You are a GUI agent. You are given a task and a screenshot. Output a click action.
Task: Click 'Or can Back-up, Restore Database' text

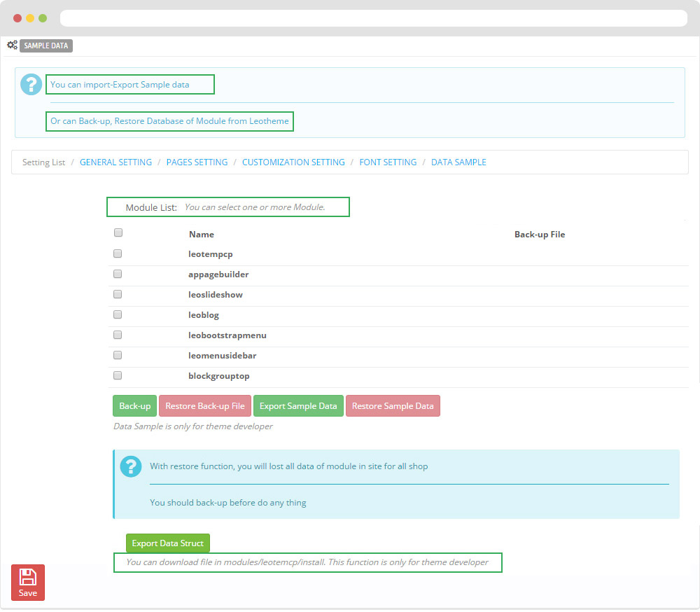169,122
